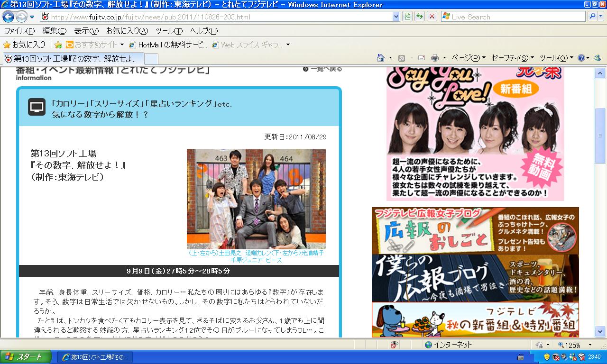The image size is (607, 364).
Task: Click the cast group photo thumbnail
Action: coord(256,199)
